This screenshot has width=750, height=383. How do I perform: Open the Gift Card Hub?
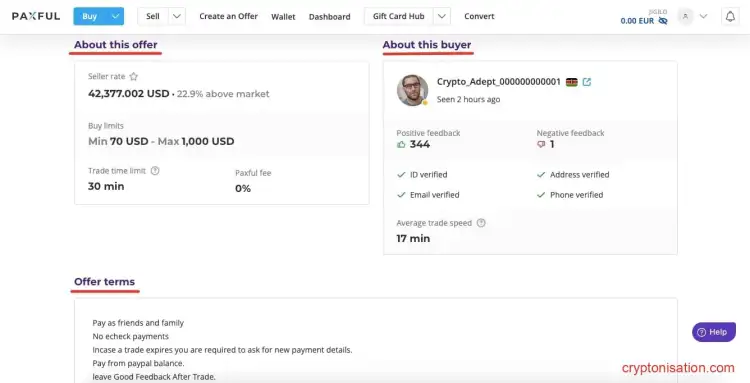(398, 16)
